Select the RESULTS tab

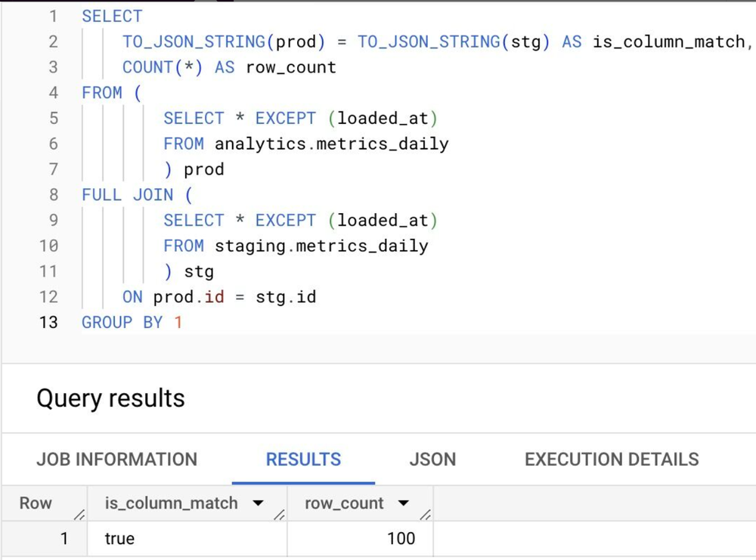[302, 459]
